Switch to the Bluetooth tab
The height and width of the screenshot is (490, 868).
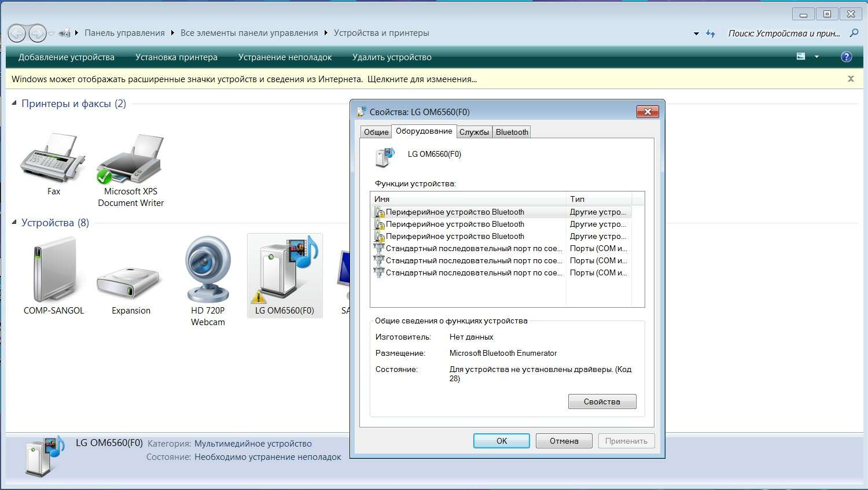coord(512,132)
